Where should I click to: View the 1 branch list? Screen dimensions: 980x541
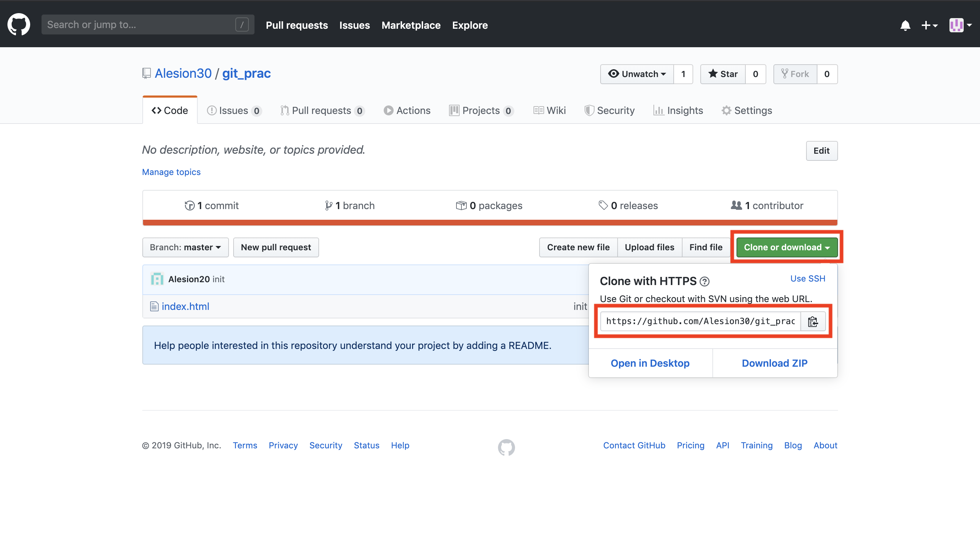coord(350,206)
